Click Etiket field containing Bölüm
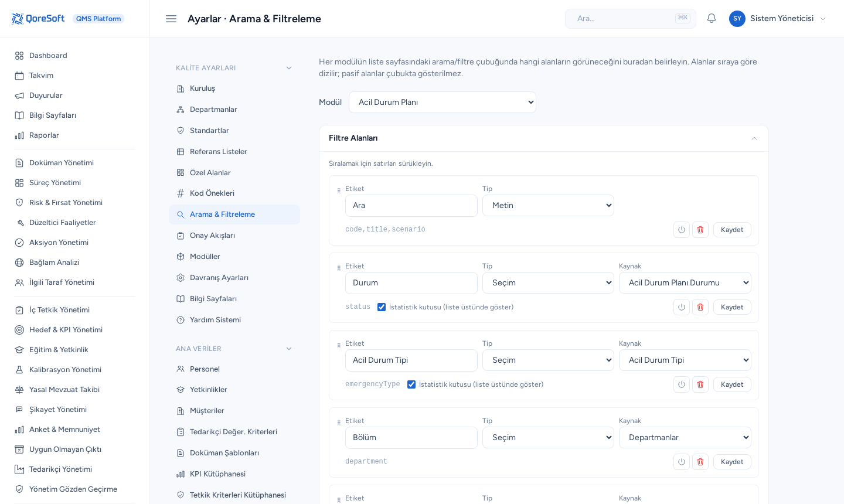844x504 pixels. (x=411, y=437)
